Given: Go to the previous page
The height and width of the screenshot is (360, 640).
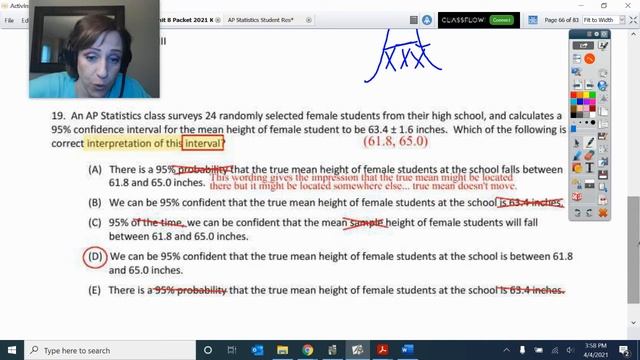Looking at the screenshot, I should pyautogui.click(x=577, y=86).
